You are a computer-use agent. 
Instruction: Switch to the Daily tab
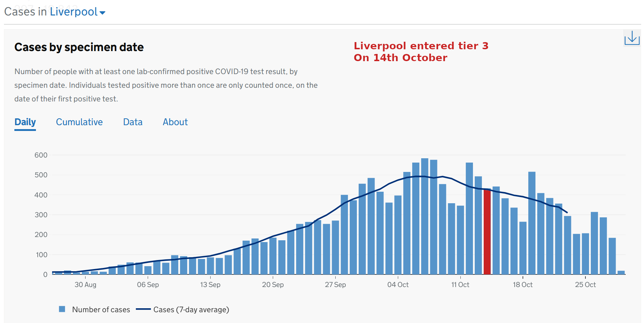[25, 122]
